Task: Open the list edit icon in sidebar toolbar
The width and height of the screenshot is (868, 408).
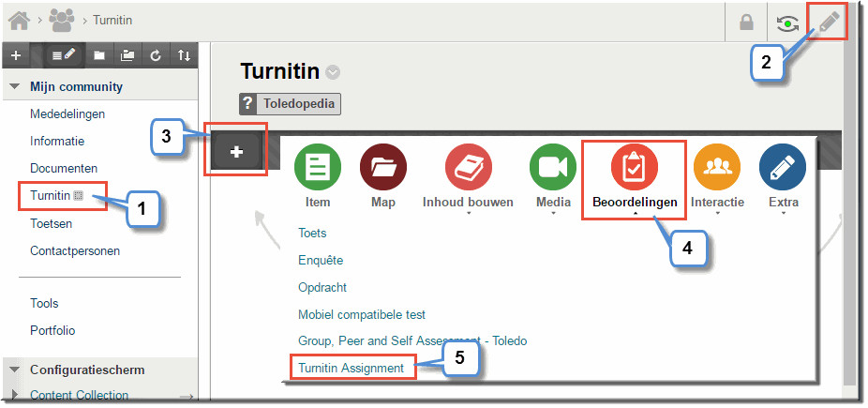Action: 64,55
